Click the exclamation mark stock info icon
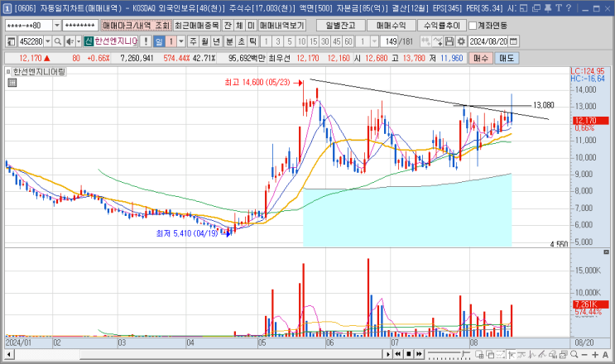This screenshot has width=615, height=364. (146, 41)
